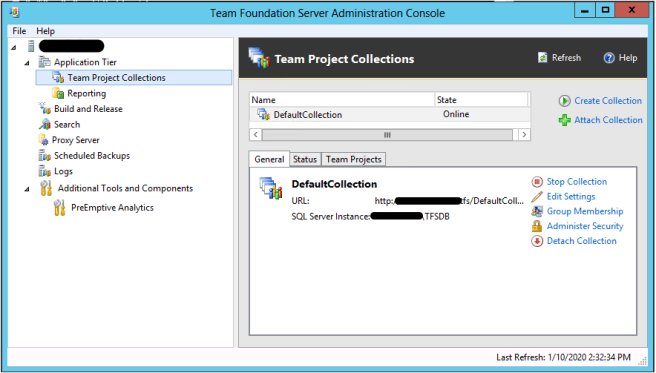Collapse Additional Tools and Components arrow
Image resolution: width=656 pixels, height=373 pixels.
27,189
